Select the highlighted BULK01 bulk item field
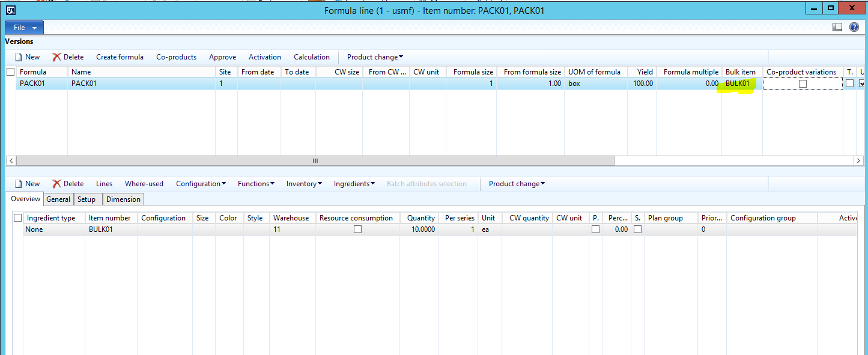Image resolution: width=868 pixels, height=355 pixels. click(738, 84)
